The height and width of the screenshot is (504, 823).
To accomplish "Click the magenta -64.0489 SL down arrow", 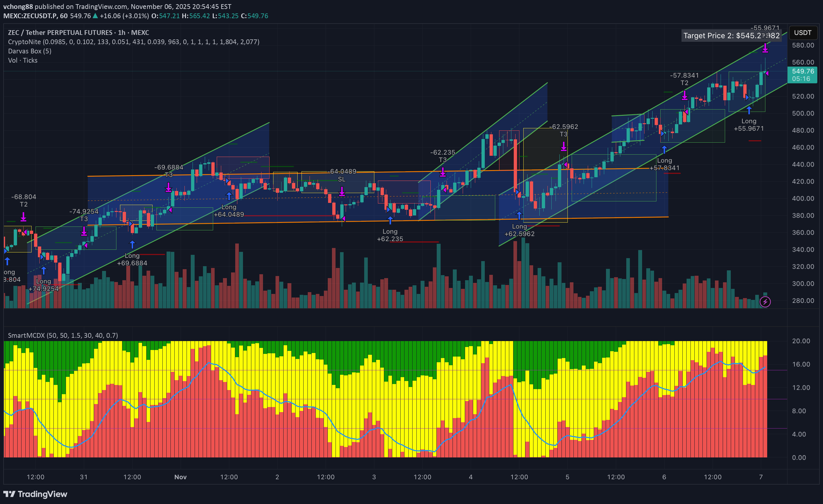I will [342, 191].
